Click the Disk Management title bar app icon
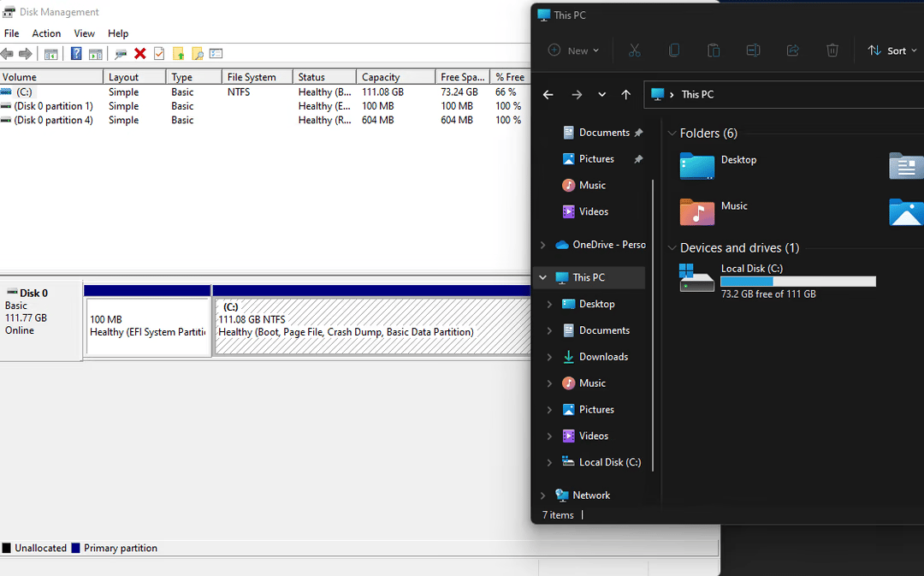Image resolution: width=924 pixels, height=576 pixels. [x=9, y=12]
